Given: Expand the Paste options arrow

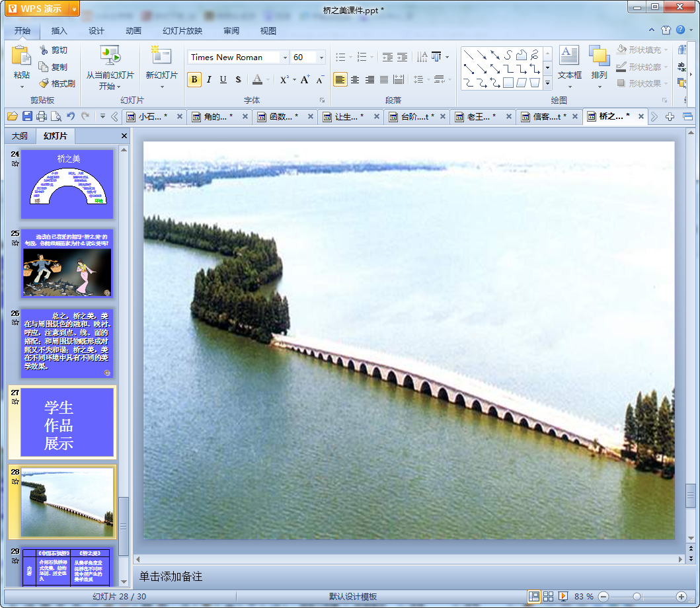Looking at the screenshot, I should click(x=21, y=87).
